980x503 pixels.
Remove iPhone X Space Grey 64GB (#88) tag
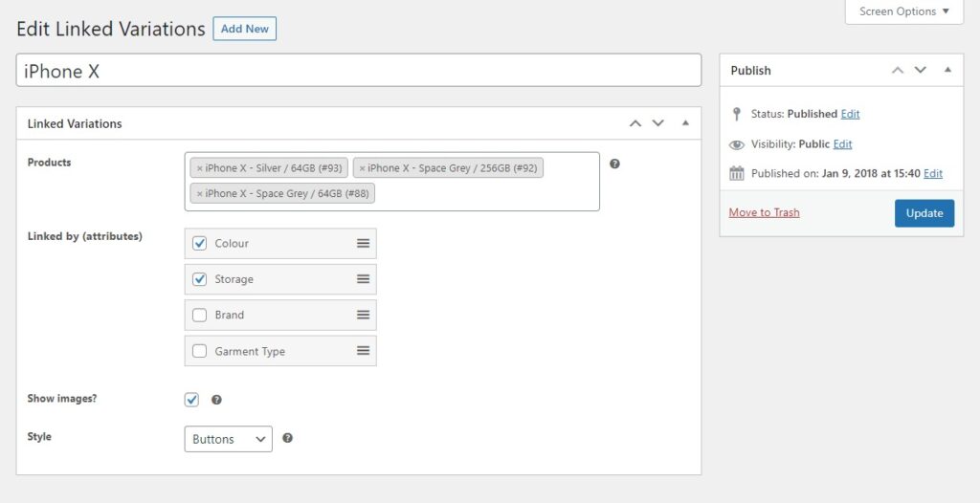pos(199,194)
